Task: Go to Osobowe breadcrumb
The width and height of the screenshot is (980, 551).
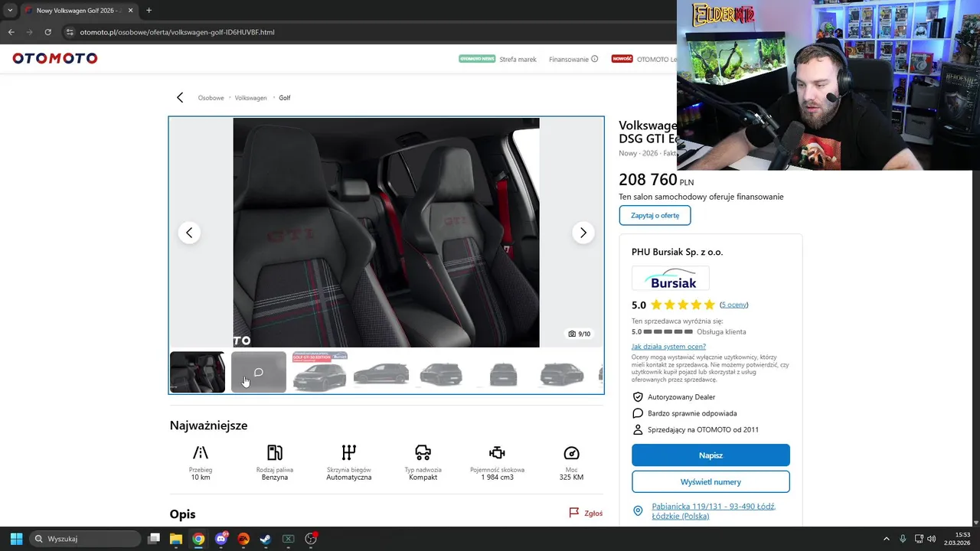Action: pos(211,98)
